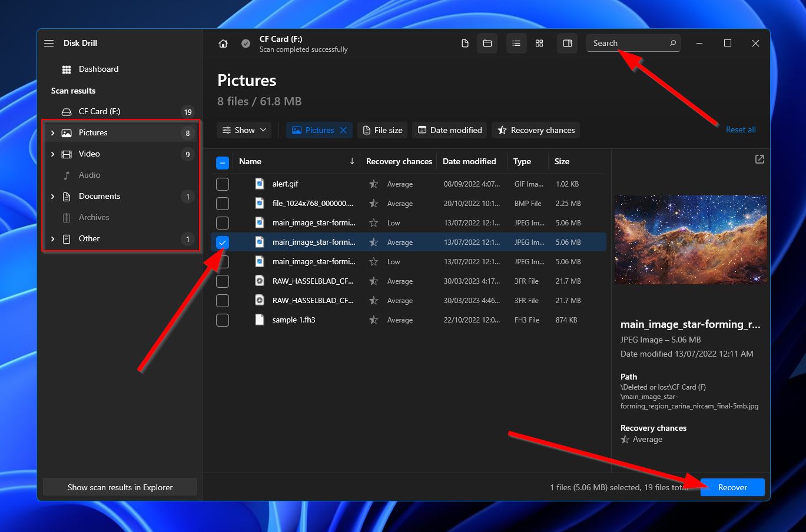The width and height of the screenshot is (806, 532).
Task: Open the File size filter
Action: (x=383, y=130)
